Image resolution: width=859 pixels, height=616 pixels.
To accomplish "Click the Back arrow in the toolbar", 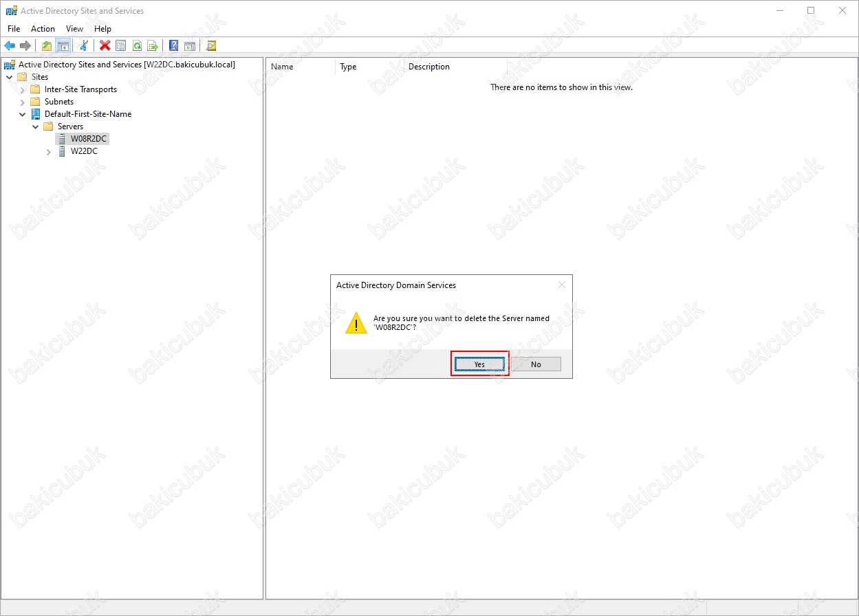I will click(10, 46).
